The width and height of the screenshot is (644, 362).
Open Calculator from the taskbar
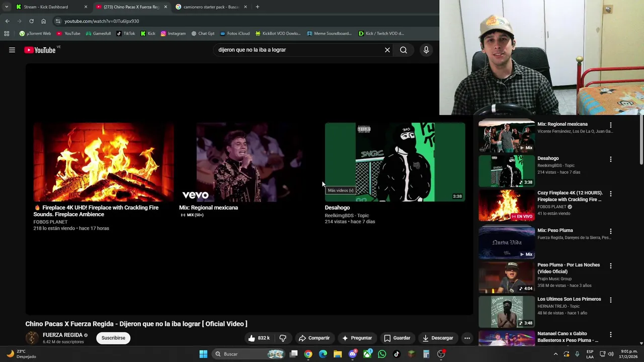coord(426,354)
